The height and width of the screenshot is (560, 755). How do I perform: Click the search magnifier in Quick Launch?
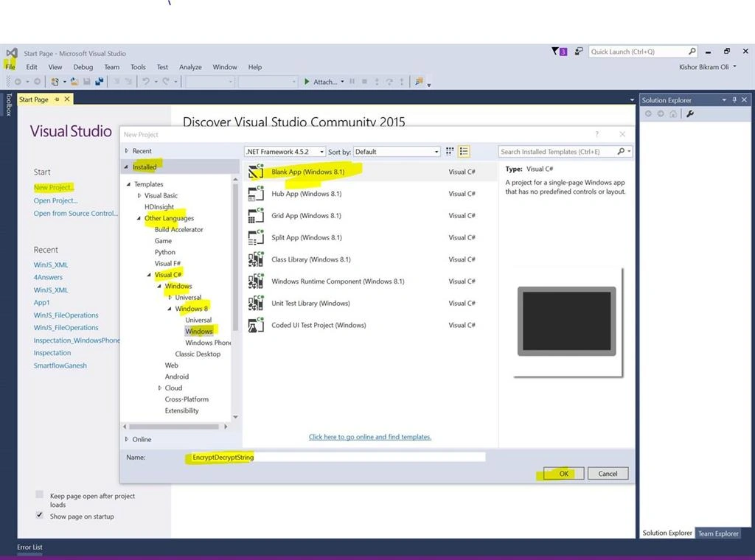tap(692, 51)
